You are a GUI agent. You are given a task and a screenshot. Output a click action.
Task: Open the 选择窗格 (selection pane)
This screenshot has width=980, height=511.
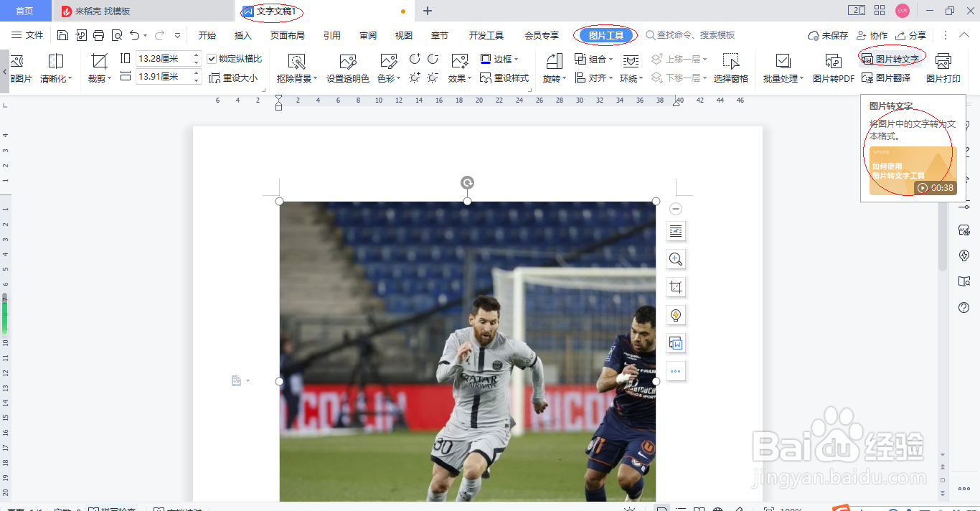click(x=731, y=69)
